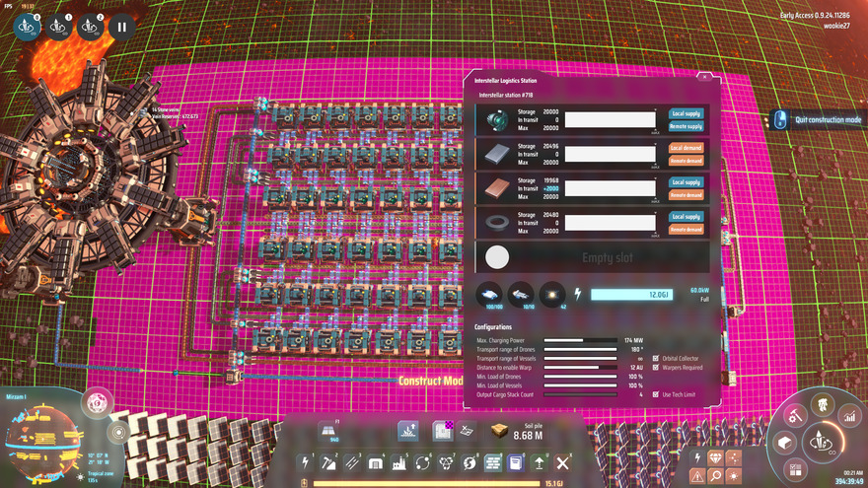Open the Power build category

coord(305,462)
